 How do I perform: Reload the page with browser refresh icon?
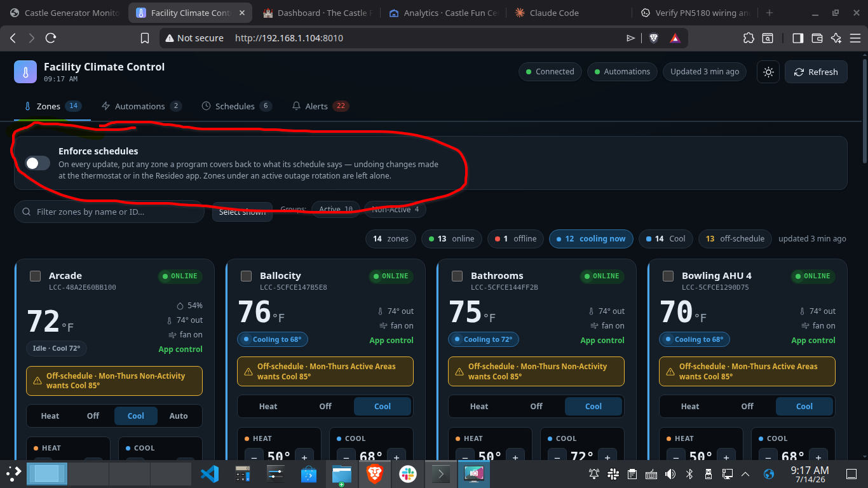[x=51, y=38]
